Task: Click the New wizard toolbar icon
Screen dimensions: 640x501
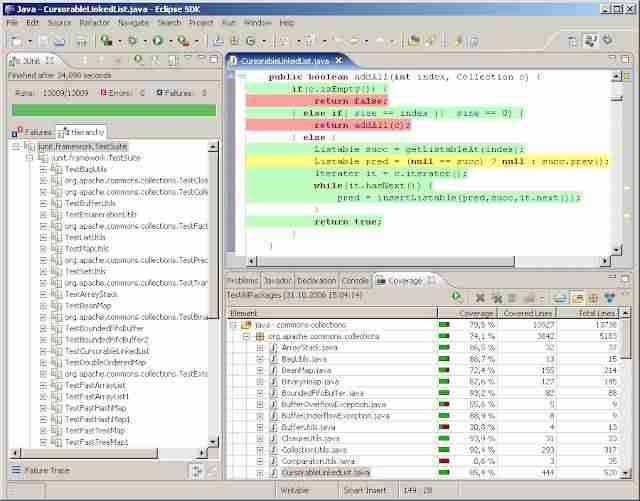Action: pyautogui.click(x=16, y=41)
